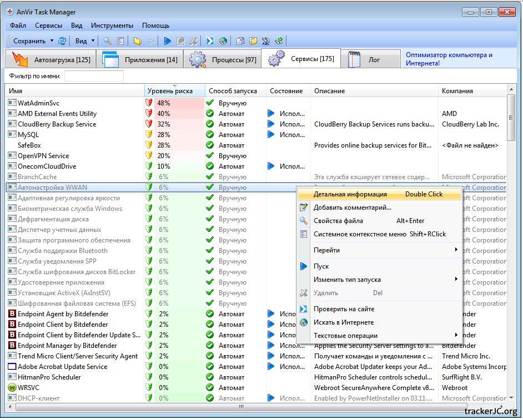523x420 pixels.
Task: Open the Сохранить dropdown arrow
Action: click(x=52, y=41)
